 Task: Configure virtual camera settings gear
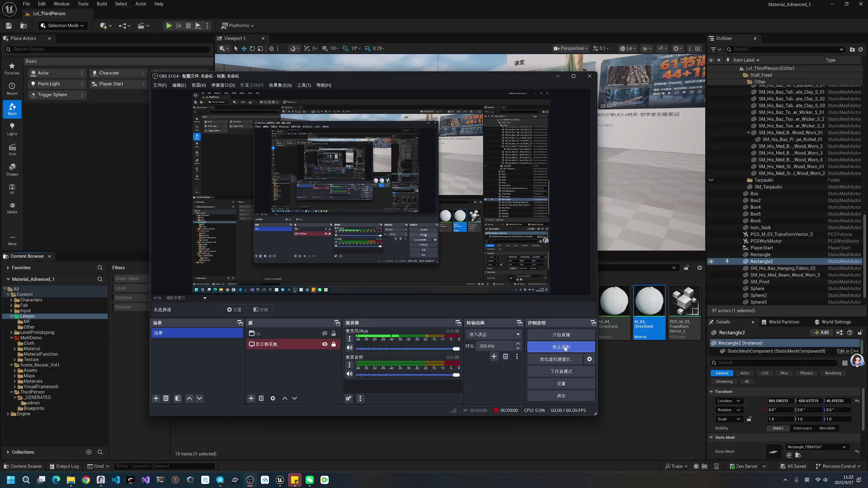coord(589,359)
